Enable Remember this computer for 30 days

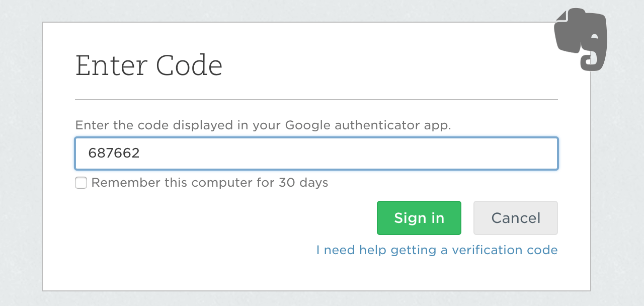(x=81, y=183)
